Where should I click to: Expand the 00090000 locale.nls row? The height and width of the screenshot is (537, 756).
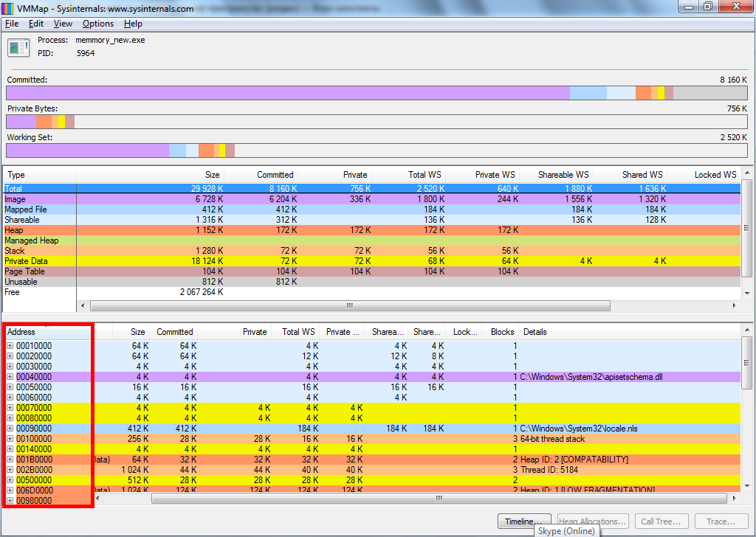coord(10,429)
